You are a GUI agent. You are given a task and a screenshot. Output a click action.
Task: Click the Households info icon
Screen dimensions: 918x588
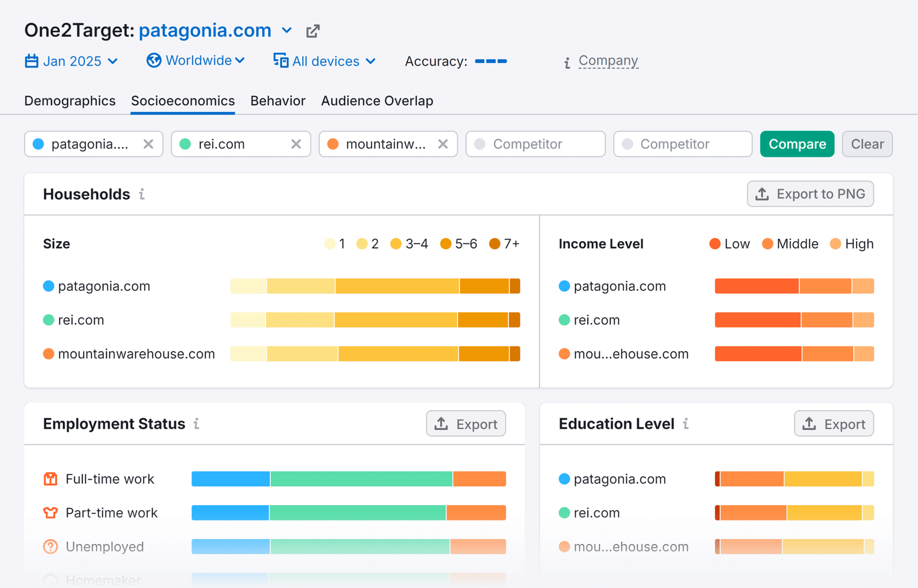point(142,194)
